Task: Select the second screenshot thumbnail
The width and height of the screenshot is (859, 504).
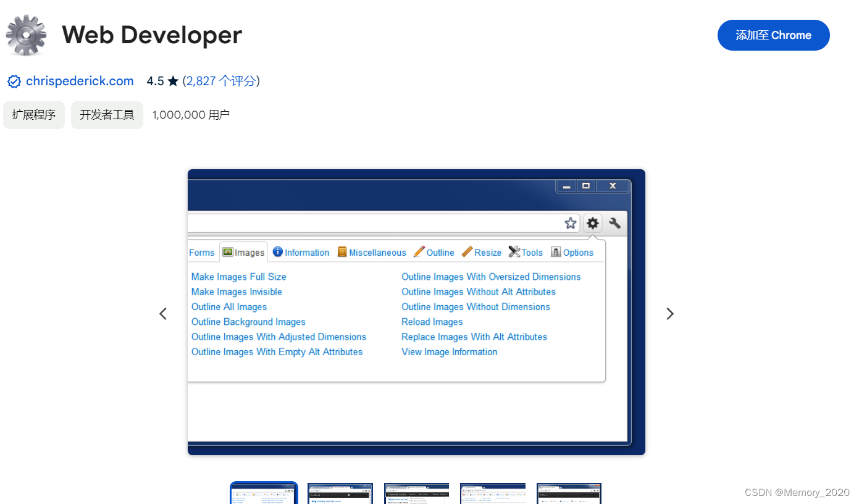Action: tap(340, 493)
